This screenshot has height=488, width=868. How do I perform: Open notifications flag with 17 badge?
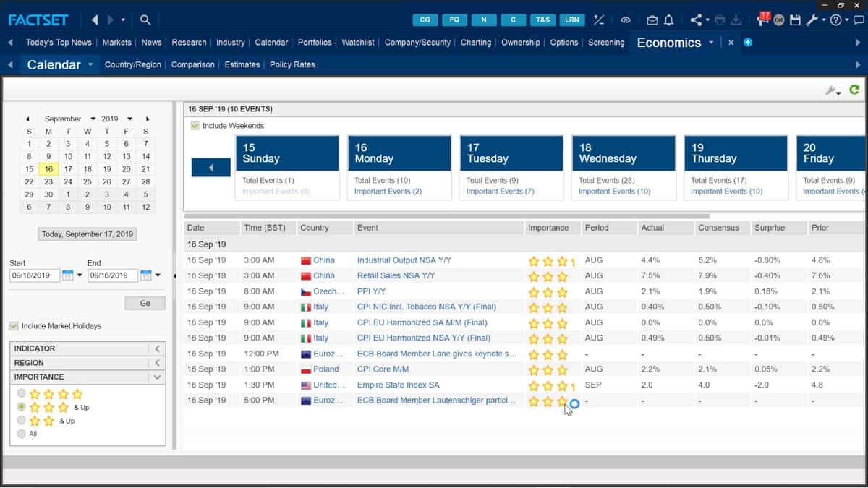pos(762,19)
